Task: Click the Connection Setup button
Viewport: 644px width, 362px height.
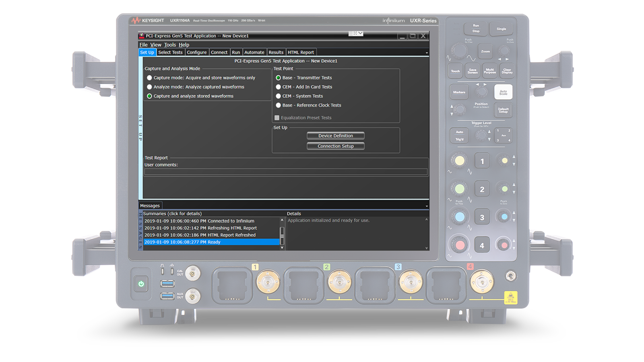Action: tap(335, 146)
